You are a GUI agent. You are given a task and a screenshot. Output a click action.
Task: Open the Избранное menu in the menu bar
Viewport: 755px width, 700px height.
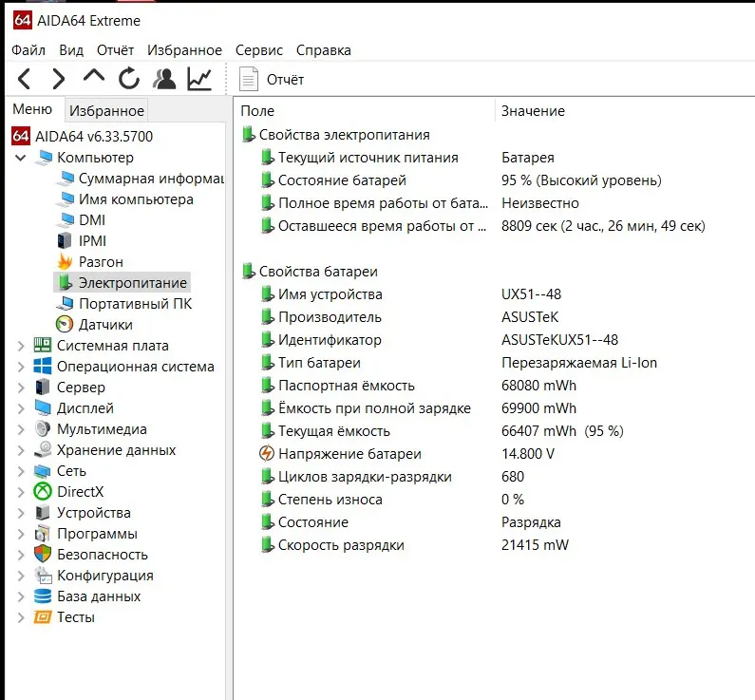click(184, 50)
